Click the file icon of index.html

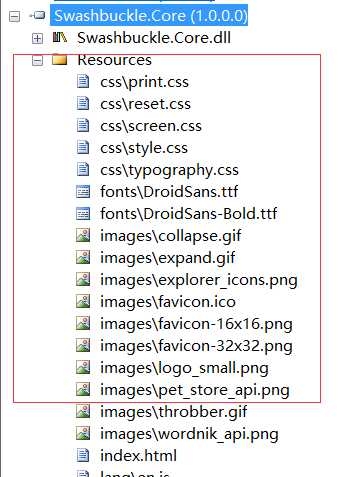[x=83, y=455]
